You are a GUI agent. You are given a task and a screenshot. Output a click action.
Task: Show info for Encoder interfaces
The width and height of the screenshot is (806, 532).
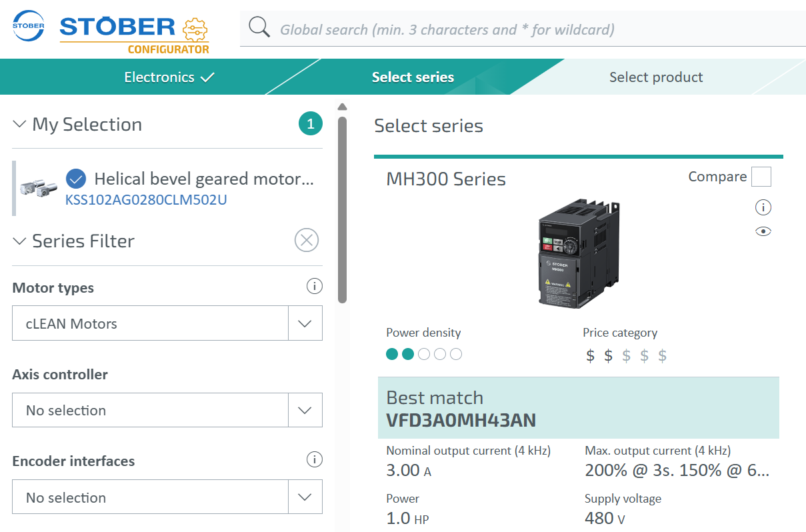314,460
